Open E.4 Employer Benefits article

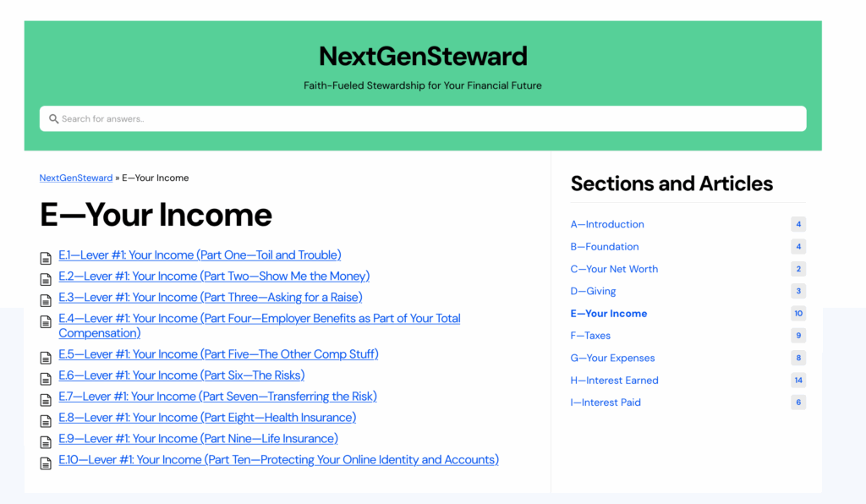click(260, 326)
